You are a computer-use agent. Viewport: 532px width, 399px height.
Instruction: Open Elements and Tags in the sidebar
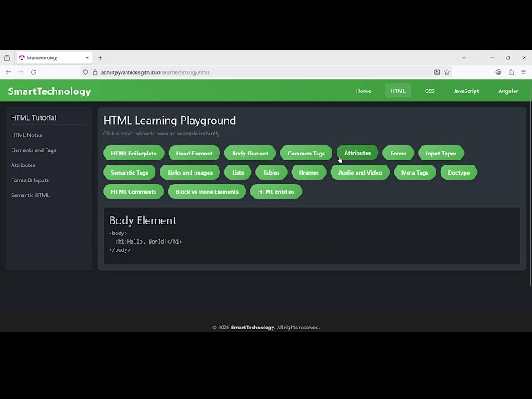[33, 150]
